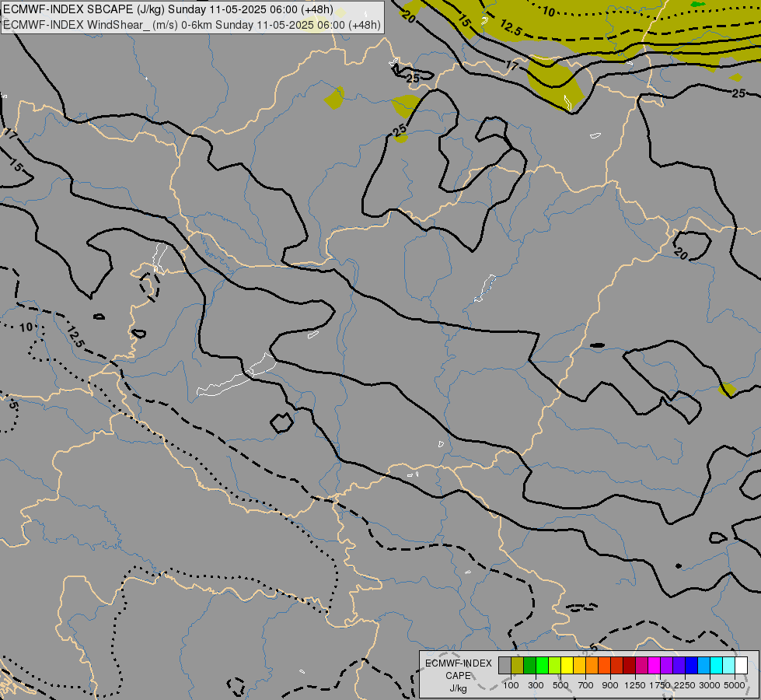761x700 pixels.
Task: Pick the pure yellow legend swatch
Action: pos(567,666)
